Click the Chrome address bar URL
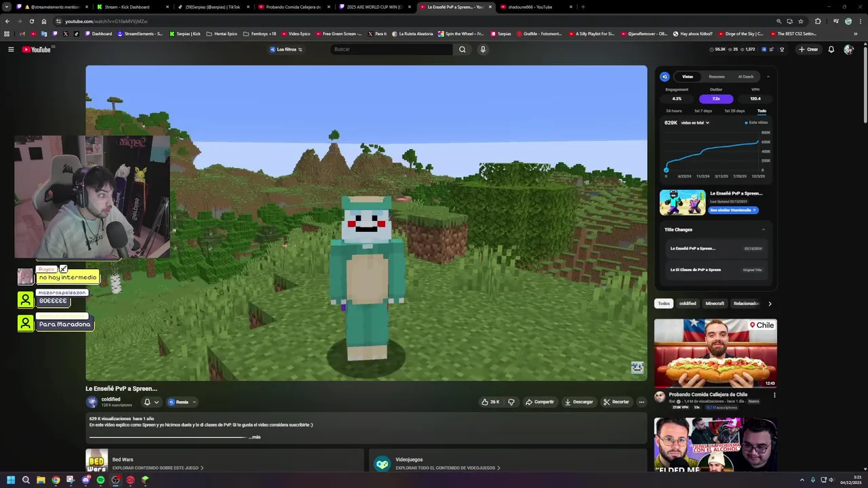 [x=106, y=21]
